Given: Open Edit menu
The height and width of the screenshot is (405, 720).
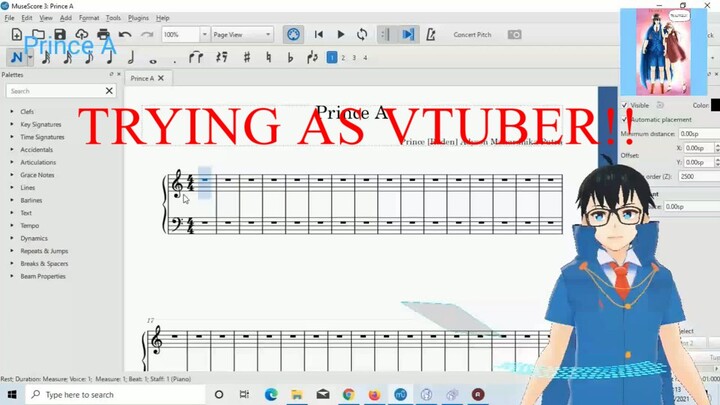Looking at the screenshot, I should (x=27, y=18).
